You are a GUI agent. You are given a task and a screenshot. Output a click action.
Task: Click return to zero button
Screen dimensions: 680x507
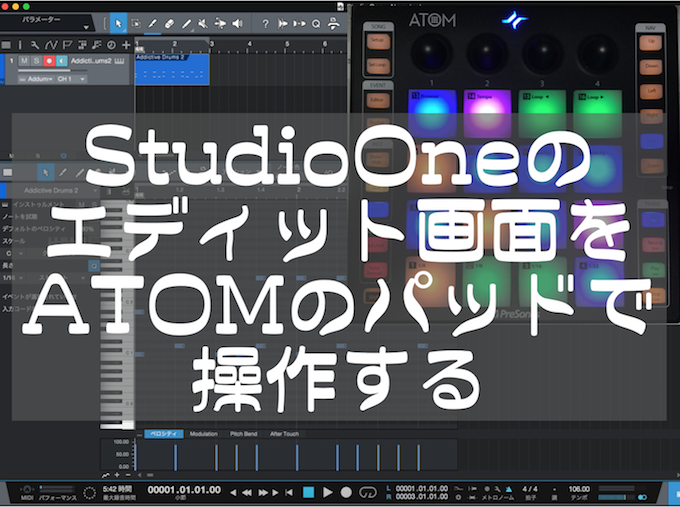tap(289, 493)
